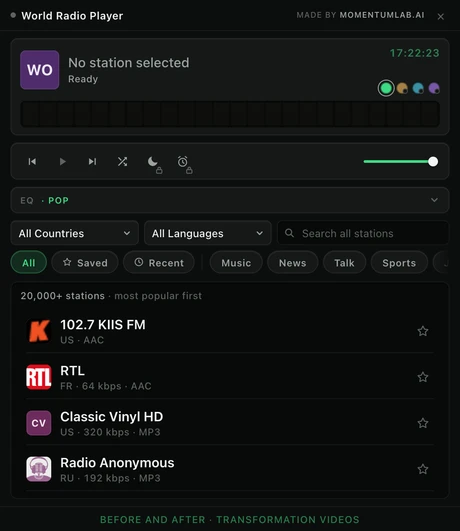Click the search magnifier icon
460x531 pixels.
click(x=289, y=233)
